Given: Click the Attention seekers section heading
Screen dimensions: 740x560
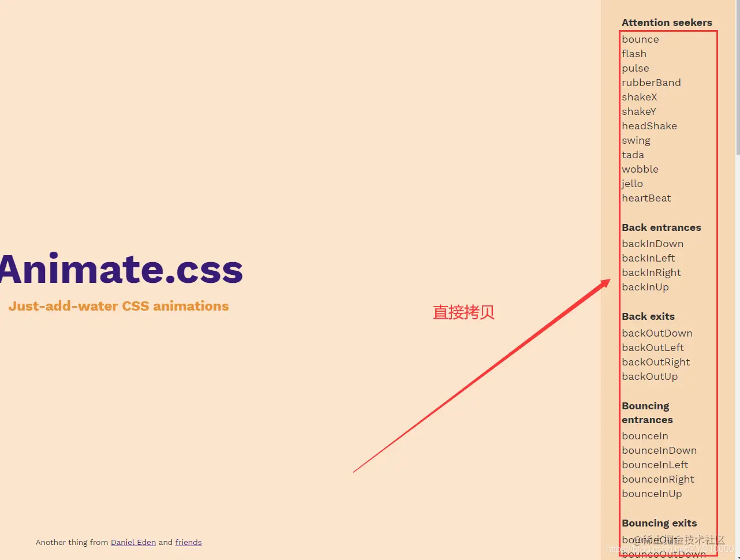Looking at the screenshot, I should click(x=667, y=23).
